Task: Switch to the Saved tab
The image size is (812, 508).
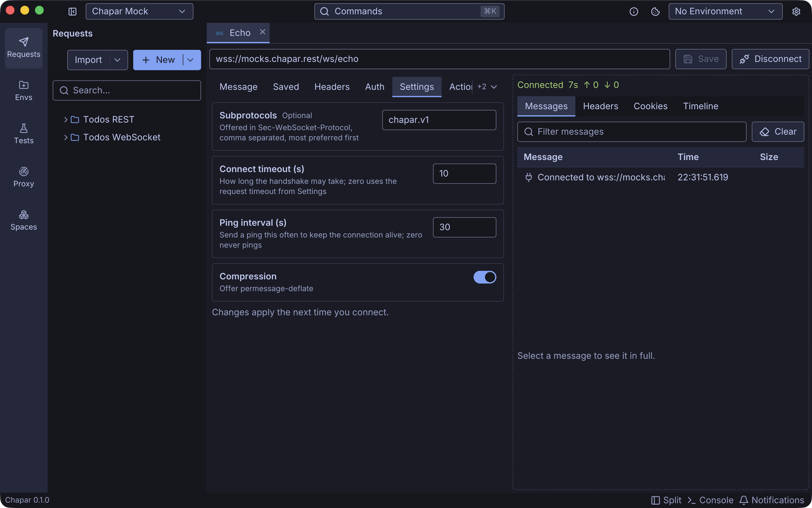Action: (x=286, y=87)
